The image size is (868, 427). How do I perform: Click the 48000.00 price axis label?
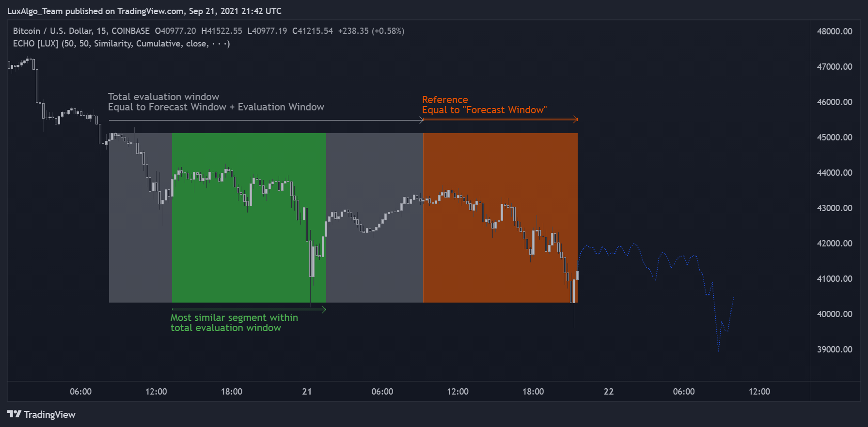834,31
